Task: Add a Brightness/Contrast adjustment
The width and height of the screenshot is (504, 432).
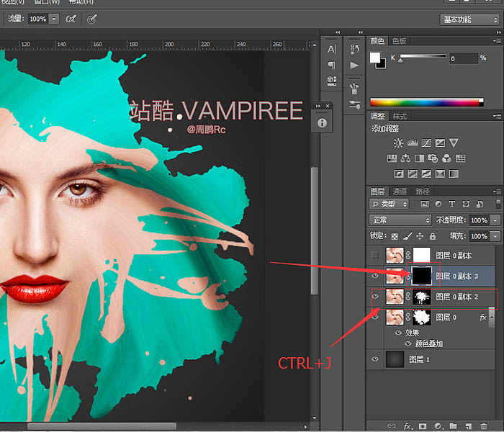Action: pyautogui.click(x=398, y=143)
